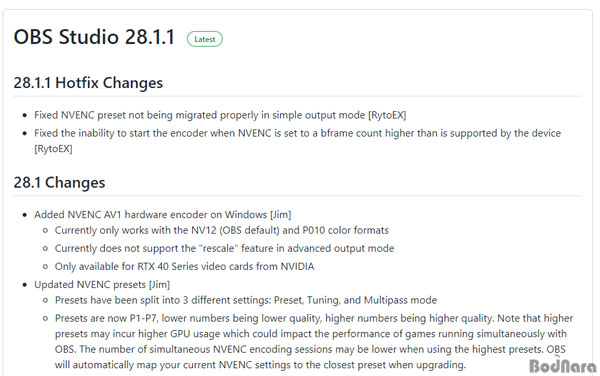Click the green Latest badge
The height and width of the screenshot is (376, 600).
pos(205,39)
